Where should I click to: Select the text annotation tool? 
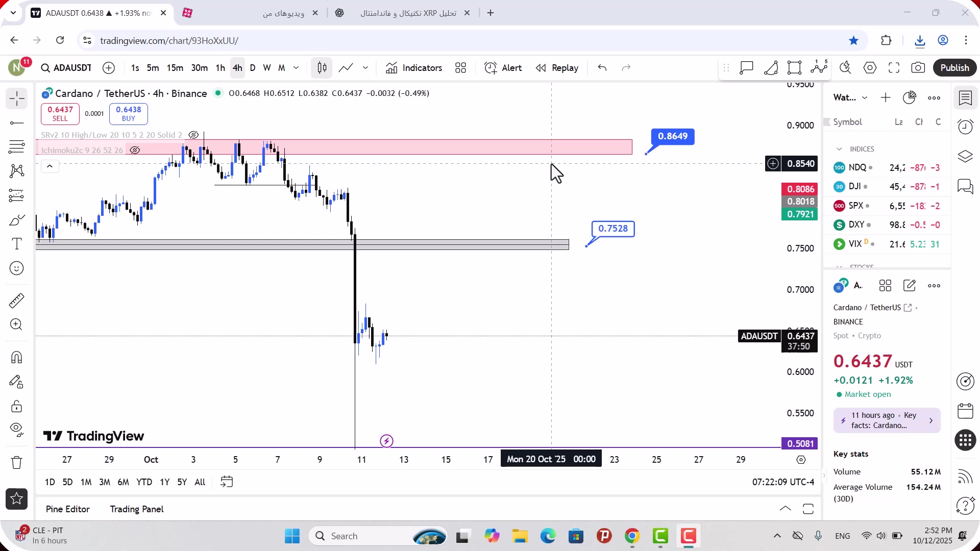(16, 244)
